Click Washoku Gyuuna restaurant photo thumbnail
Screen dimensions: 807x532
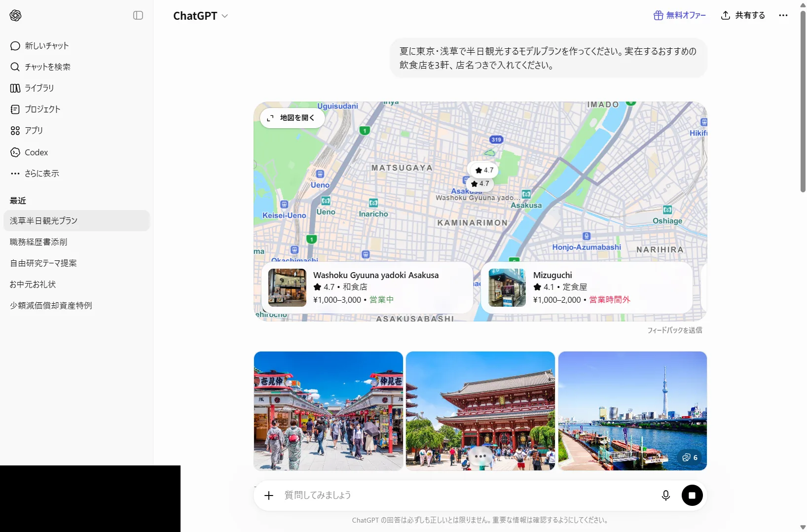pos(287,288)
